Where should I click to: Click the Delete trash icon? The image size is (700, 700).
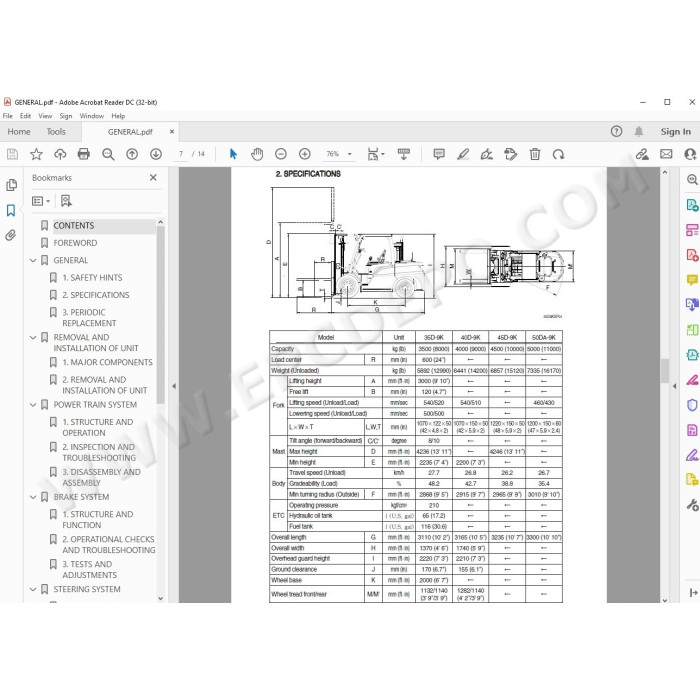[x=534, y=154]
